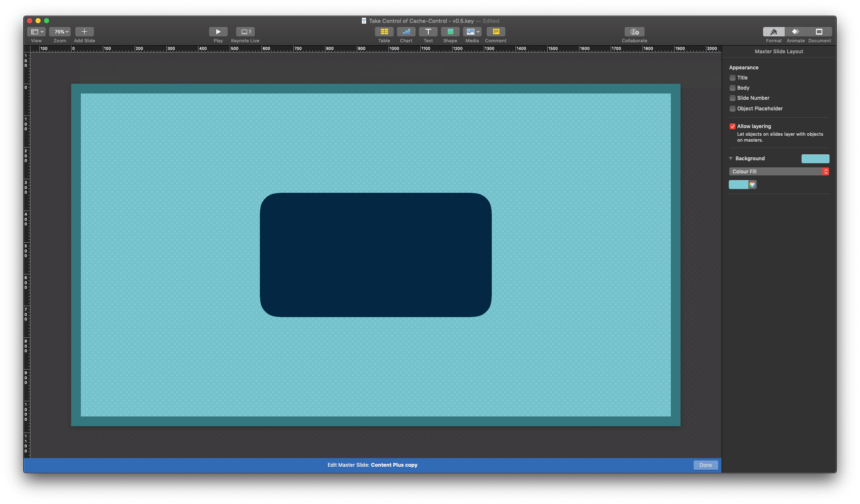
Task: Check the Slide Number option
Action: click(x=733, y=98)
